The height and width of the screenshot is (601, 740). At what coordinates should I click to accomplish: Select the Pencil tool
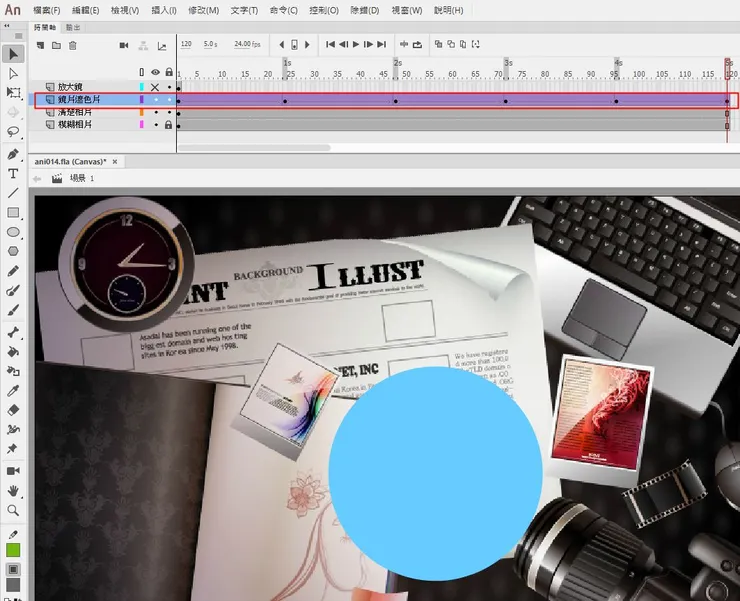[x=13, y=271]
